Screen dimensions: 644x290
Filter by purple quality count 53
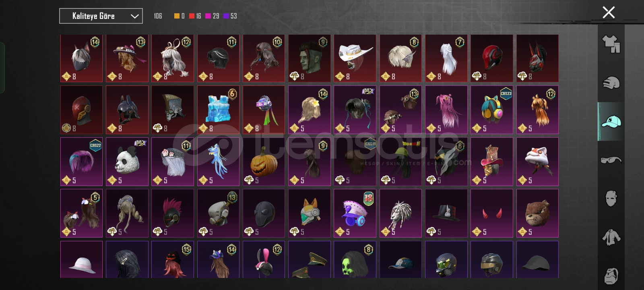230,16
